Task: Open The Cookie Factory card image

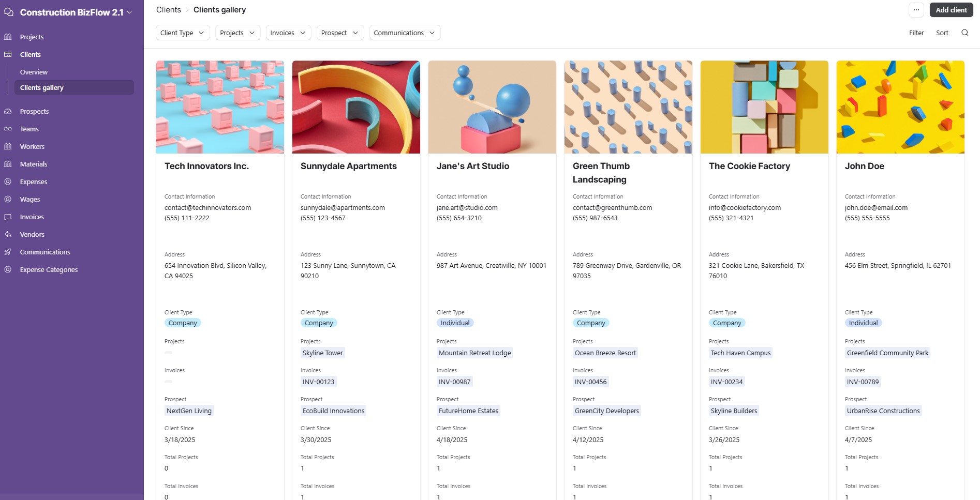Action: pyautogui.click(x=764, y=107)
